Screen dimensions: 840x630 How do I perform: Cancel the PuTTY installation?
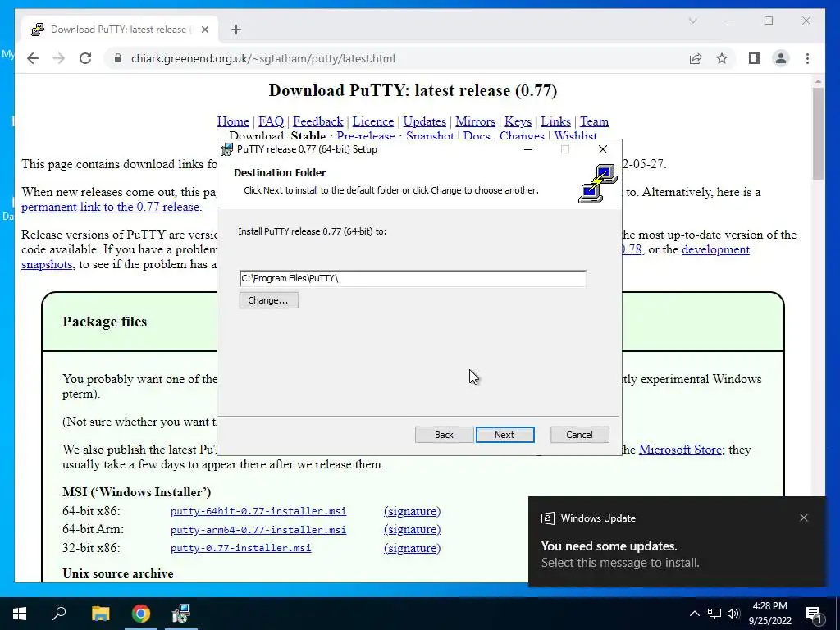[579, 435]
